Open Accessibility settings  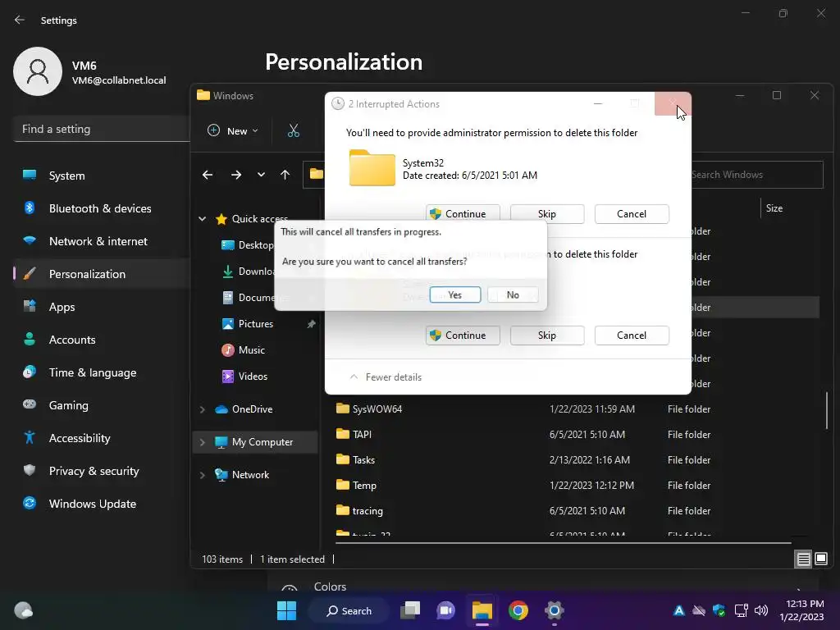102,438
